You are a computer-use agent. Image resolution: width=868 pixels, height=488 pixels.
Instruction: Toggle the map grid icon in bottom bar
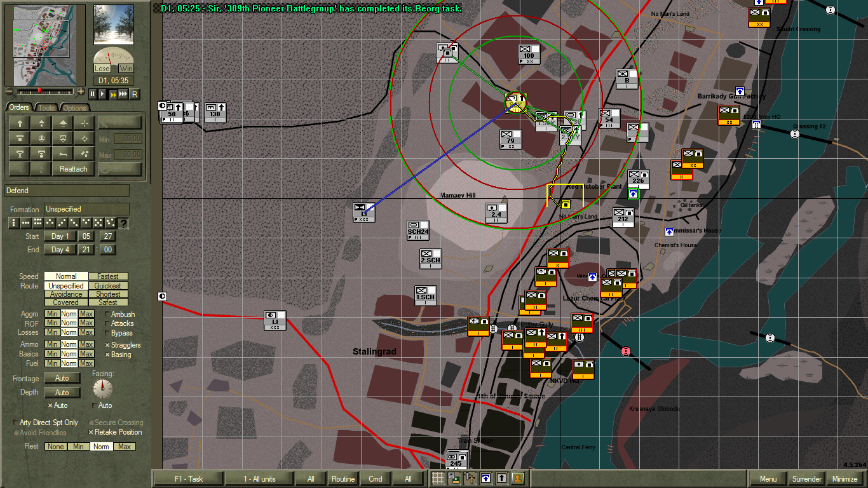438,478
